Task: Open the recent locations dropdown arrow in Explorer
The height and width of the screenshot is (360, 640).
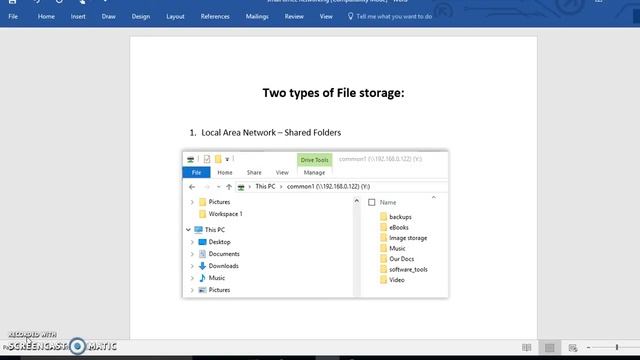Action: click(x=218, y=187)
